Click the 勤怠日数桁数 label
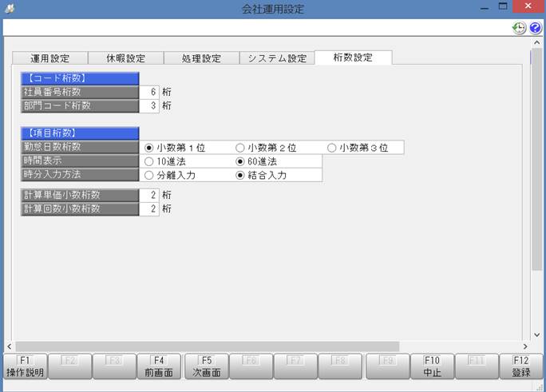The height and width of the screenshot is (392, 546). point(80,147)
